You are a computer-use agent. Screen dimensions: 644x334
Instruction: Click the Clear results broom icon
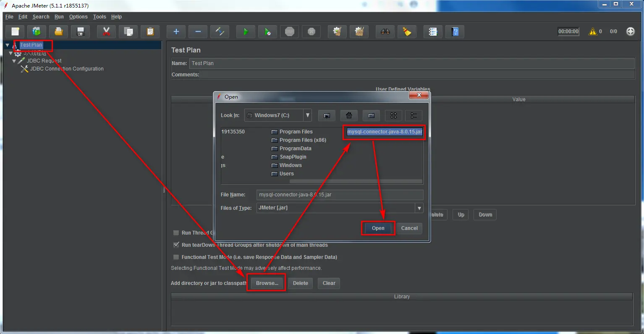coord(338,31)
